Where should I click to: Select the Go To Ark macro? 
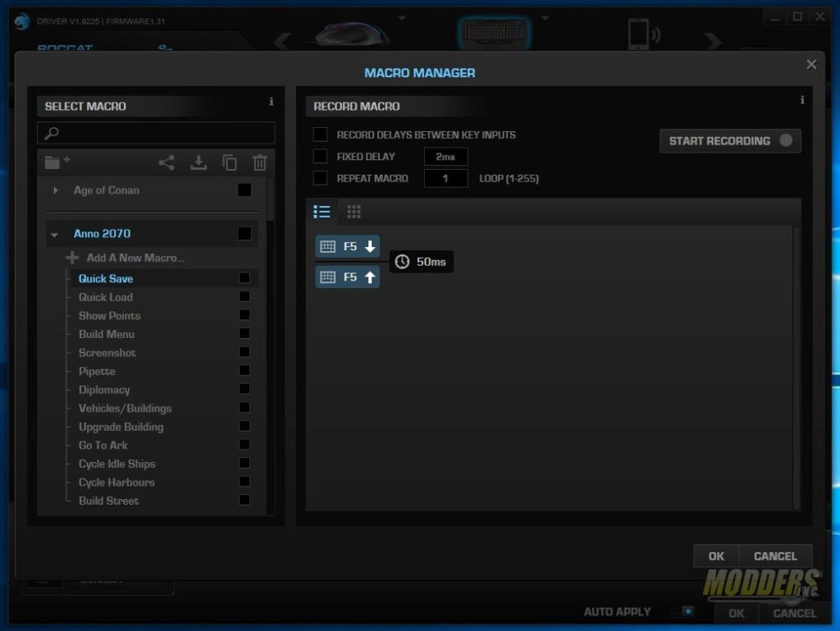click(x=103, y=445)
